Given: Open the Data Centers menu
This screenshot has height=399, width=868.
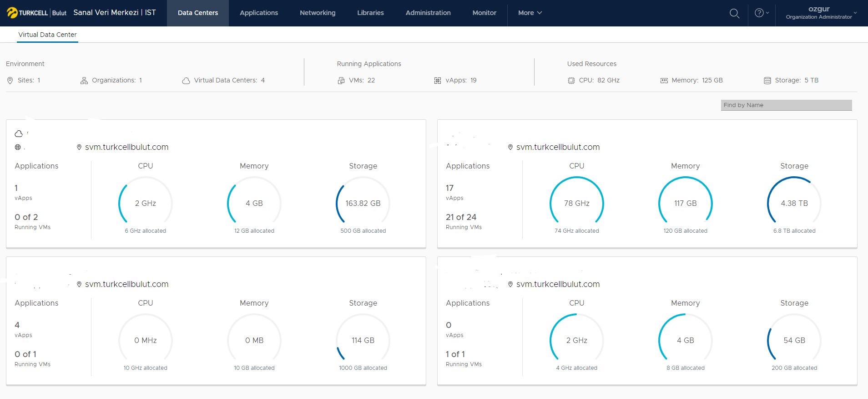Looking at the screenshot, I should [198, 13].
